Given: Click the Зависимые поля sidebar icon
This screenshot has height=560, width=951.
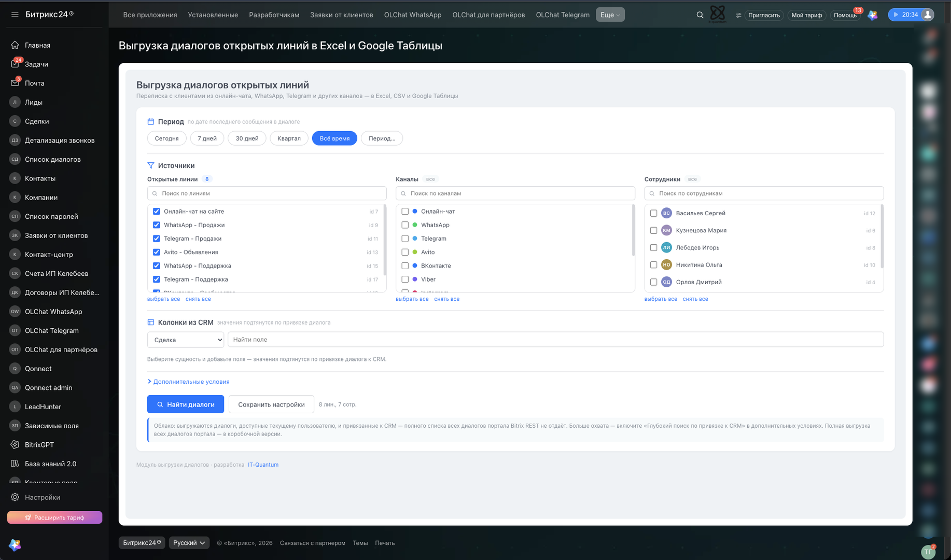Looking at the screenshot, I should (15, 426).
